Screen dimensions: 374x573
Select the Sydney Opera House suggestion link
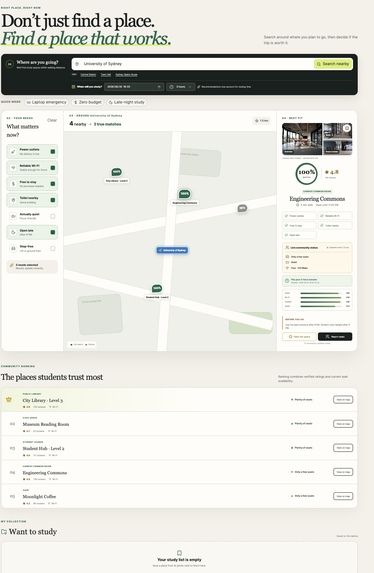126,75
